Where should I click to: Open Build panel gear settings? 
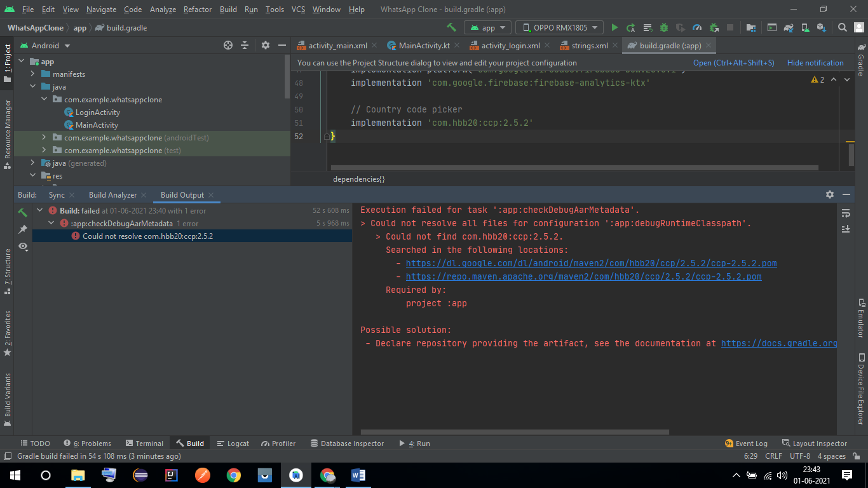pyautogui.click(x=829, y=194)
